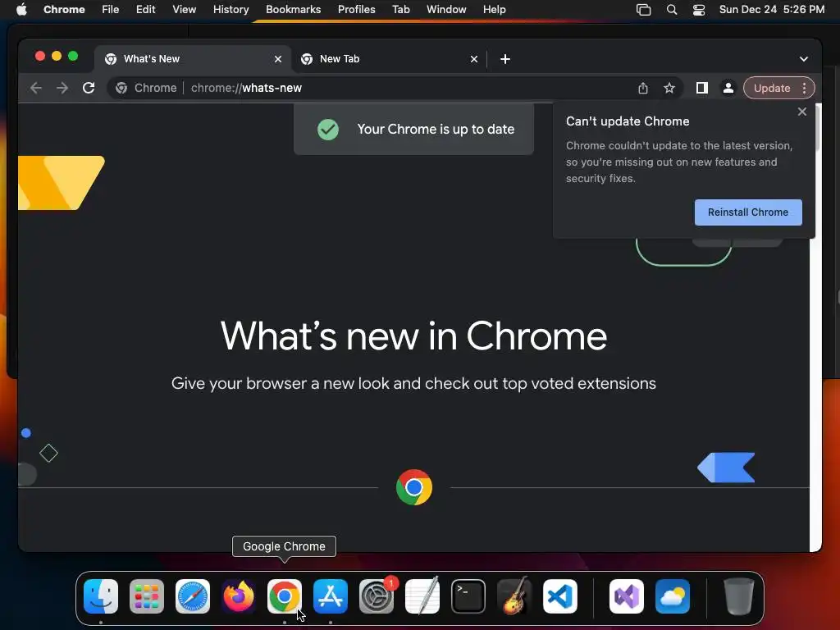The image size is (840, 630).
Task: Open Visual Studio Code from the dock
Action: (559, 596)
